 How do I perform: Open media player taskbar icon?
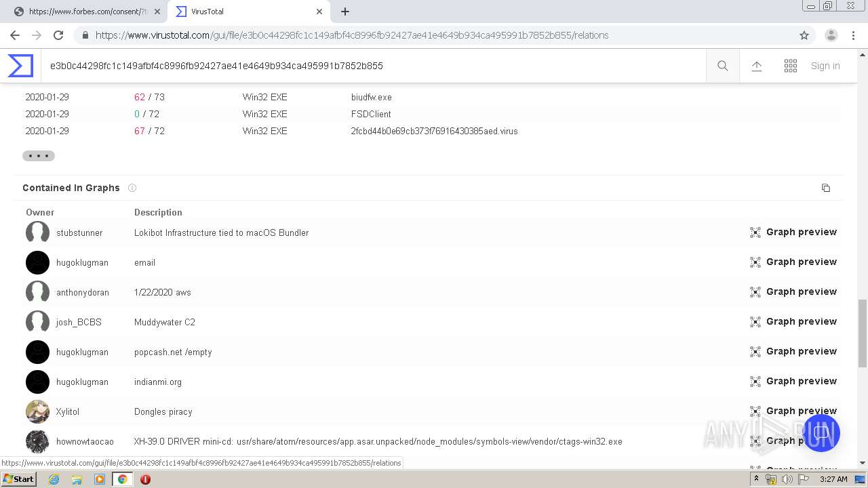[100, 479]
